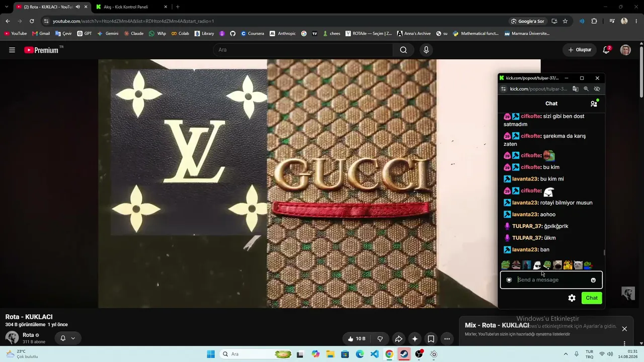Open the Claude bookmark

click(x=133, y=34)
